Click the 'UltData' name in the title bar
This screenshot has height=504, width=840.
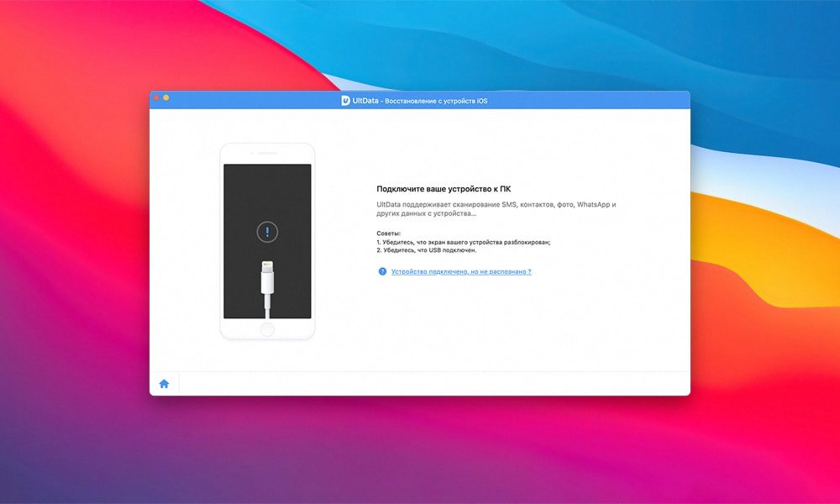click(x=365, y=101)
